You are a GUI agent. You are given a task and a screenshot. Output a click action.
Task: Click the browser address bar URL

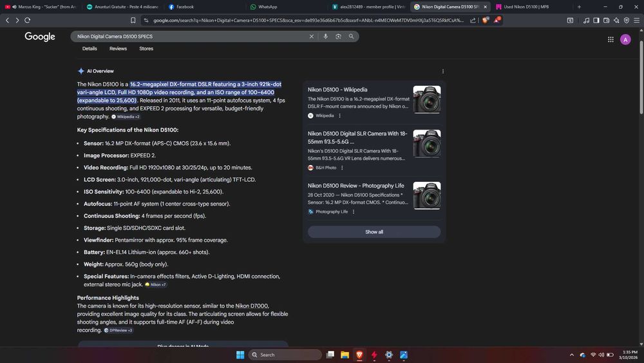[x=308, y=20]
